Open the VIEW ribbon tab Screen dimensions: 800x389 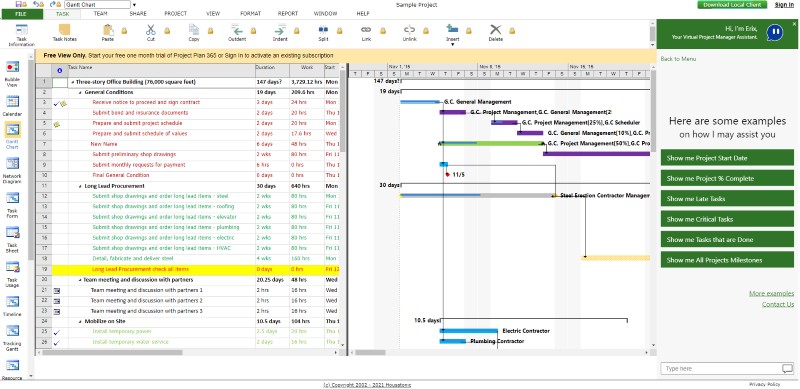point(213,14)
